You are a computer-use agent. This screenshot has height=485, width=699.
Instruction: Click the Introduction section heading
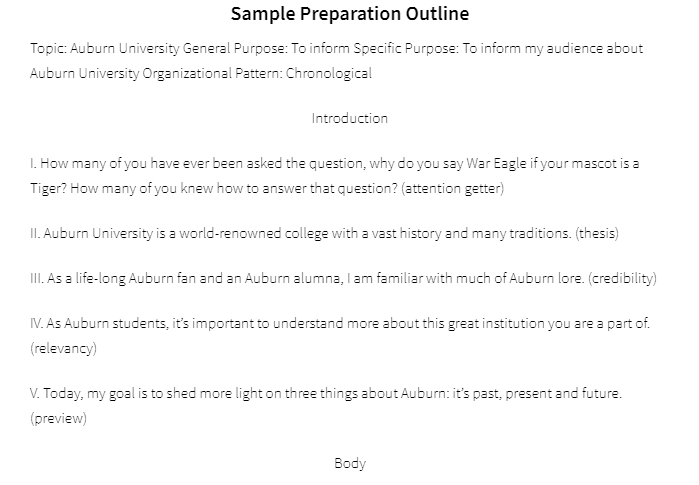tap(350, 119)
